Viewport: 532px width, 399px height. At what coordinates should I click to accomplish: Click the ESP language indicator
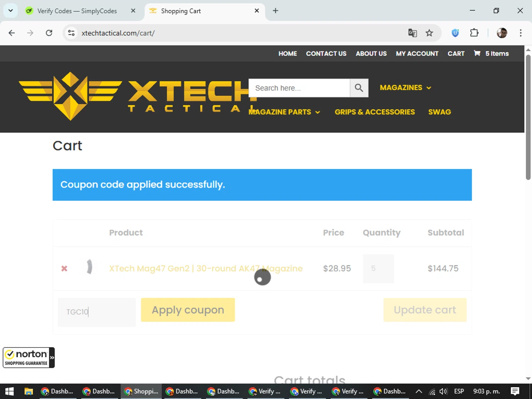click(x=459, y=391)
